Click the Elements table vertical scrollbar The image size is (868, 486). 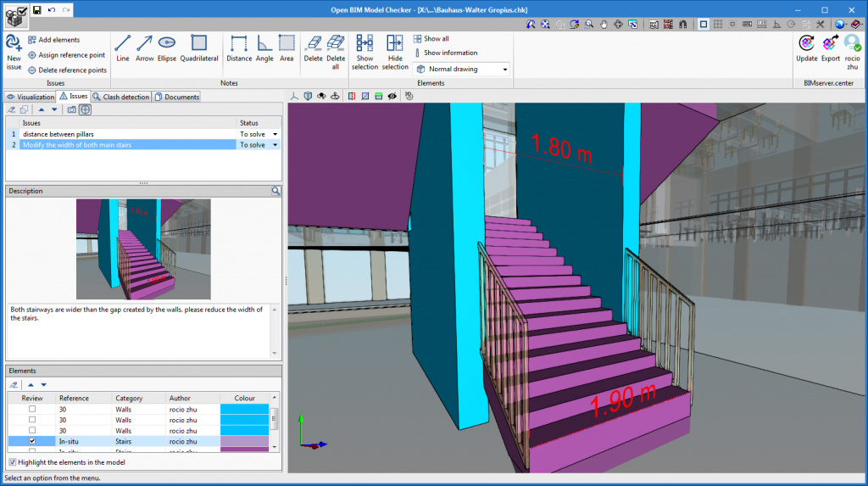coord(274,422)
